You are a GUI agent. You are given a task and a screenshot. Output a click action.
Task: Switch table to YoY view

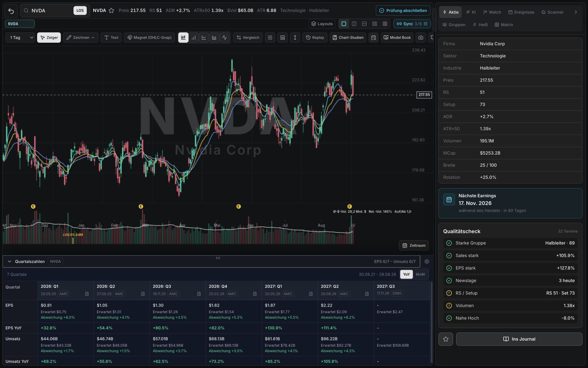[406, 275]
